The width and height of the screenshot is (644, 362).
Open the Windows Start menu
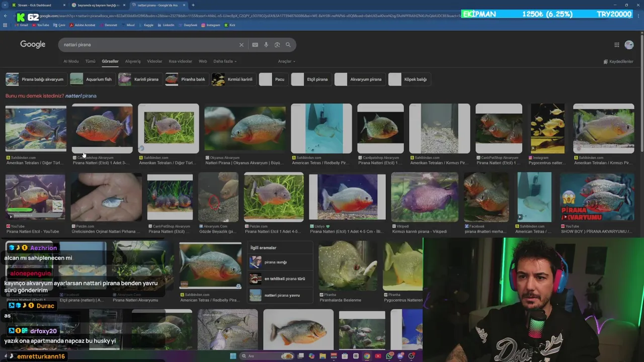(233, 356)
